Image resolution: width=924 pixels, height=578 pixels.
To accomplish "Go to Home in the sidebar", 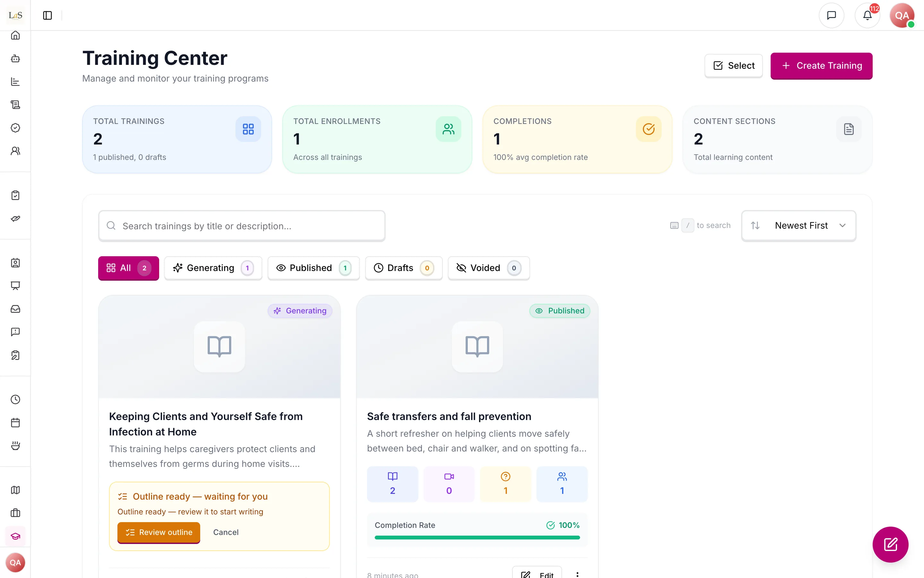I will tap(15, 35).
